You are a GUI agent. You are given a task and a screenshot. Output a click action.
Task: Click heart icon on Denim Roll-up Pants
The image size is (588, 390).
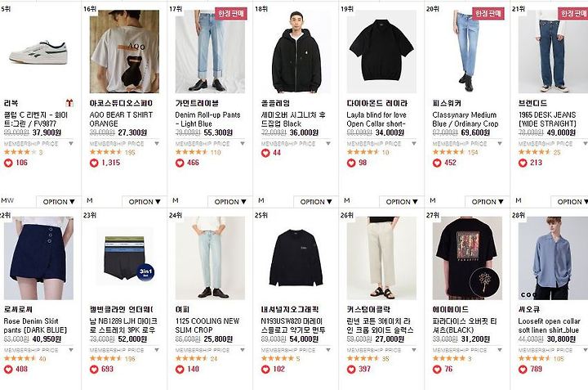click(180, 163)
